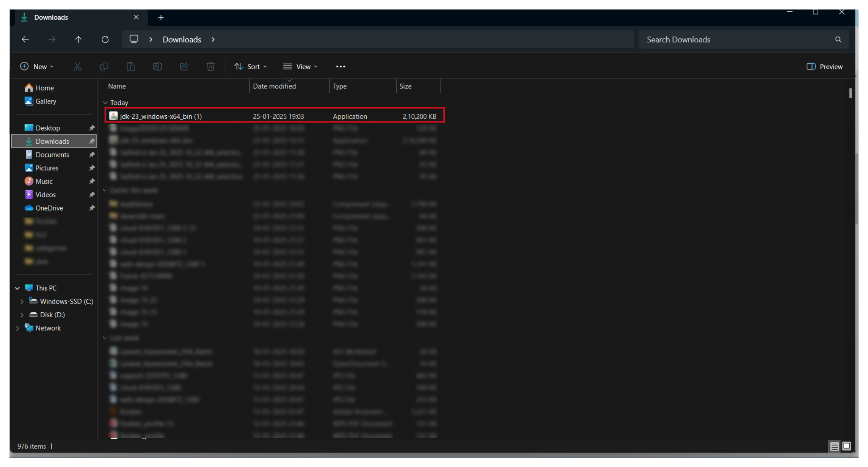This screenshot has width=868, height=467.
Task: Click chevron after Downloads in address bar
Action: click(x=213, y=39)
